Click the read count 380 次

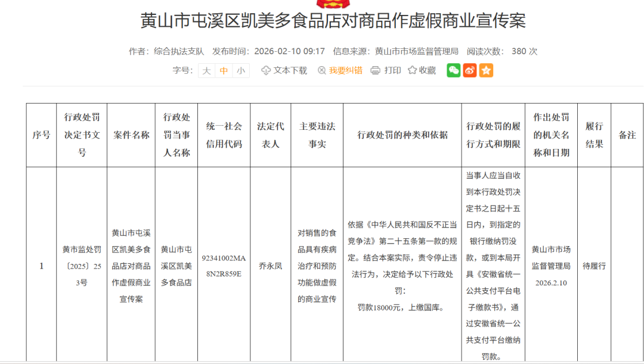click(525, 51)
